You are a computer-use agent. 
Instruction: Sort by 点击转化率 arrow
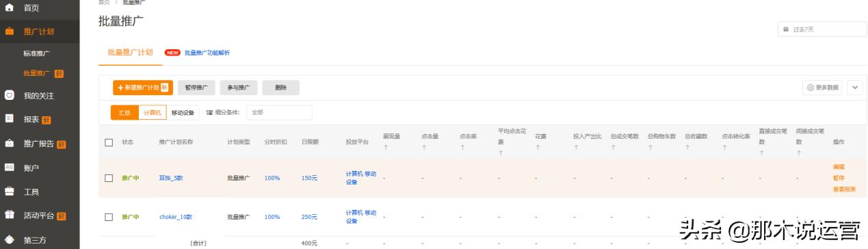(724, 147)
